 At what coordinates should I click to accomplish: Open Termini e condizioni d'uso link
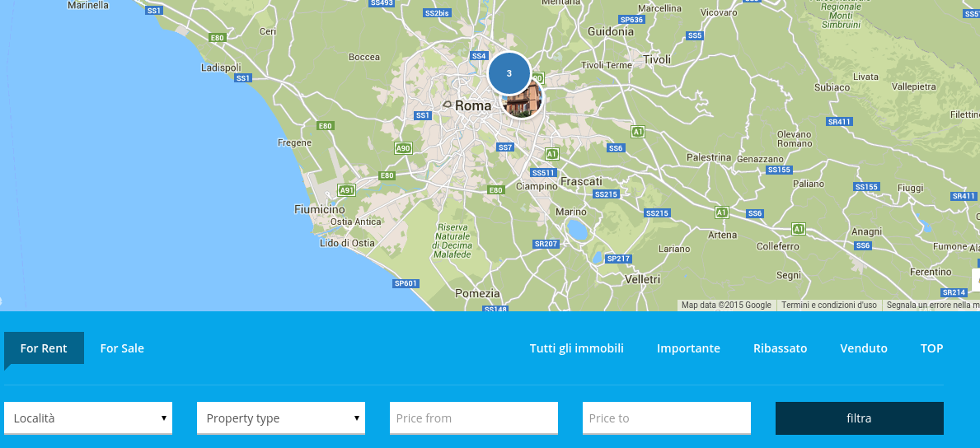pos(828,305)
